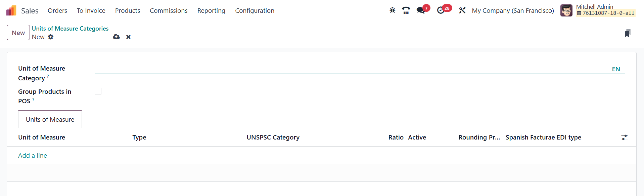Open the activities clock icon

click(x=441, y=10)
